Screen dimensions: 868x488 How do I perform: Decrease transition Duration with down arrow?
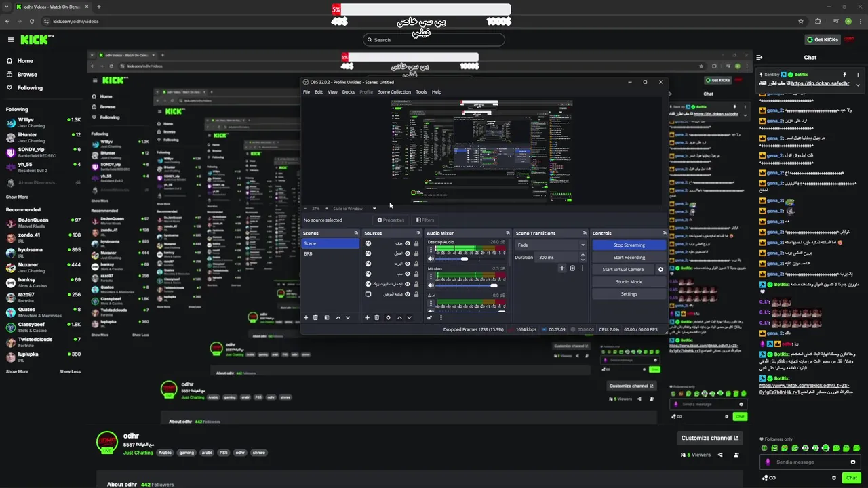pos(582,260)
